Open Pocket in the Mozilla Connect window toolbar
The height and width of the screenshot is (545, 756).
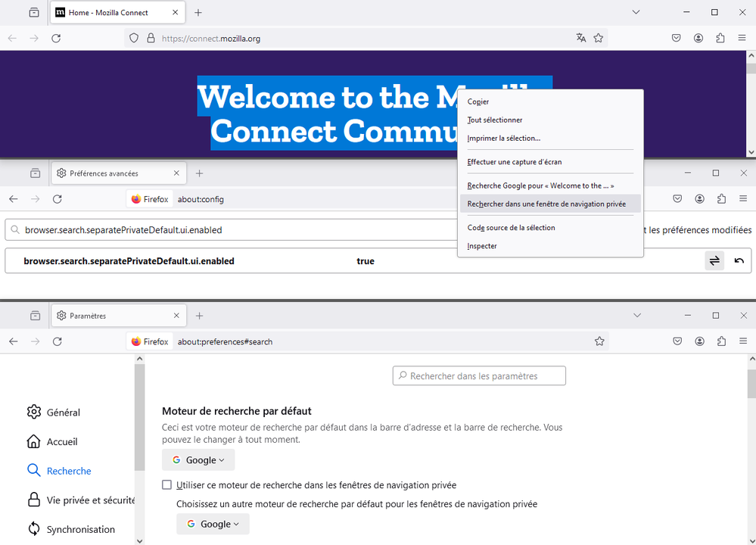tap(677, 38)
